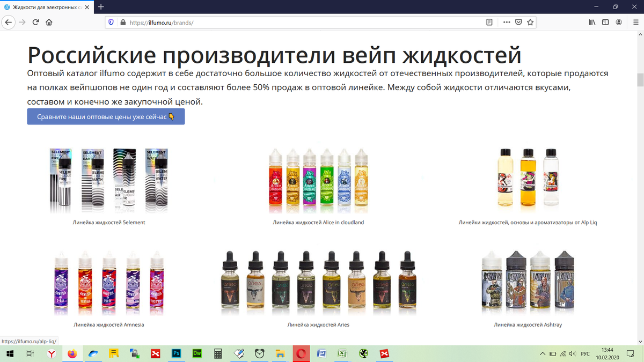Follow link Линейка жидкостей Alice in cloudland
Viewport: 644px width, 362px height.
tap(318, 222)
